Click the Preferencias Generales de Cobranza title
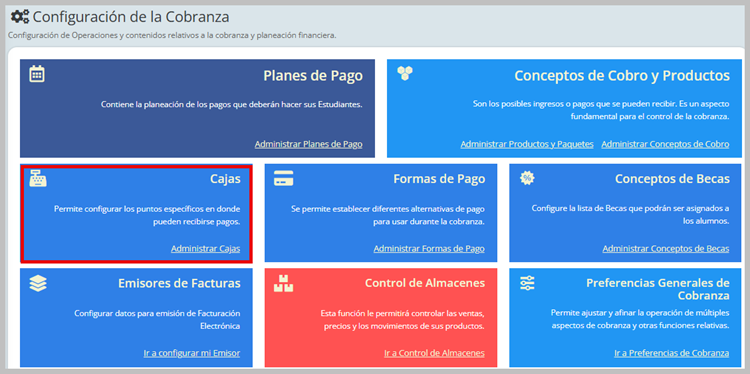This screenshot has width=750, height=374. click(x=658, y=289)
